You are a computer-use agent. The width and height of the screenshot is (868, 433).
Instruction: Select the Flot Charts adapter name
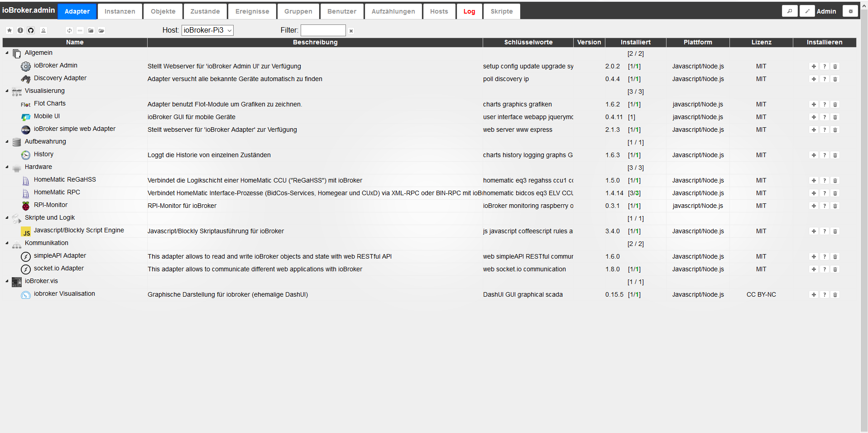pos(50,103)
